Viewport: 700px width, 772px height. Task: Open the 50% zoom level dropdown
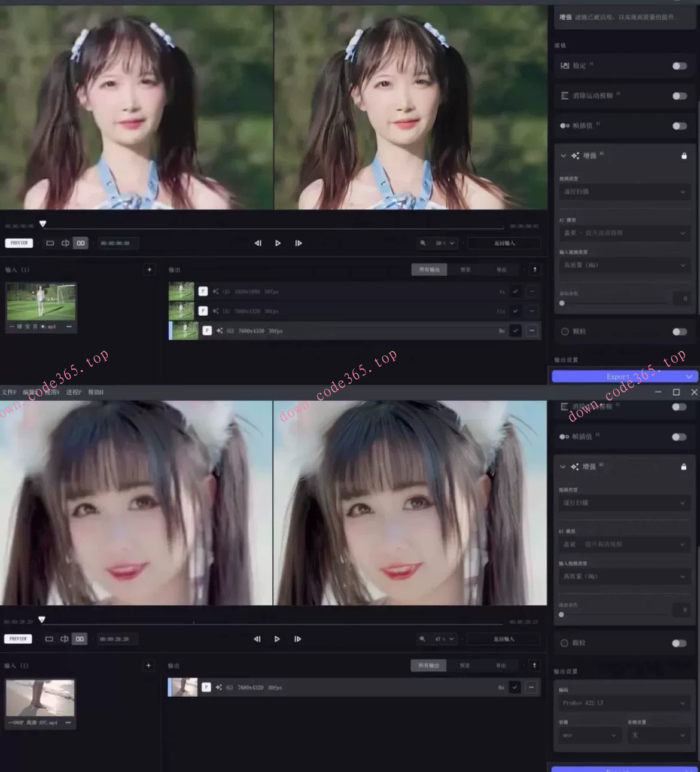(445, 243)
